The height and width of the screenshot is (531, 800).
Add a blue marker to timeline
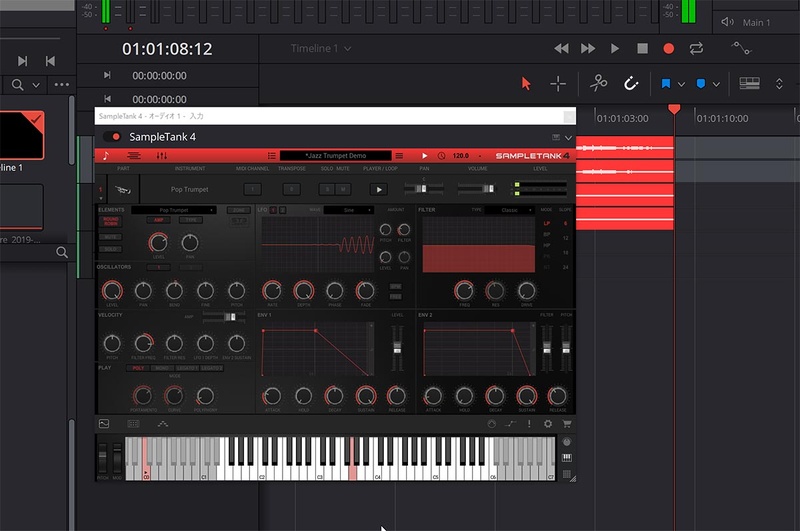(x=701, y=84)
